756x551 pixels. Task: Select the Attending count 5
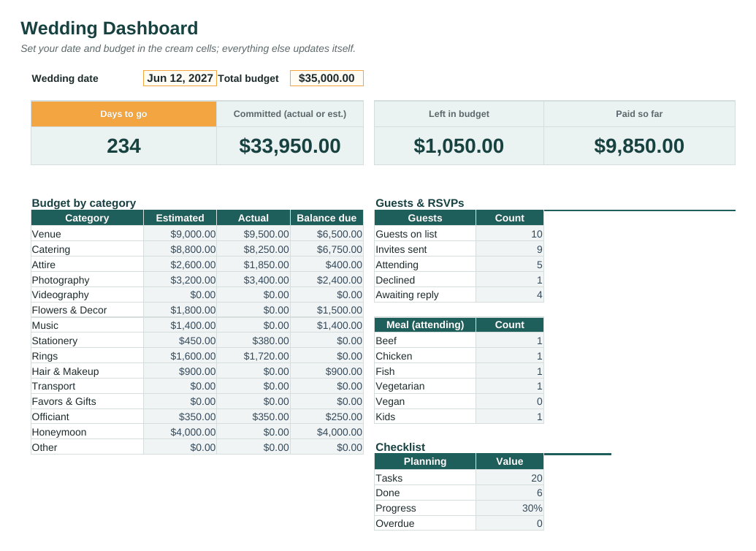click(510, 265)
